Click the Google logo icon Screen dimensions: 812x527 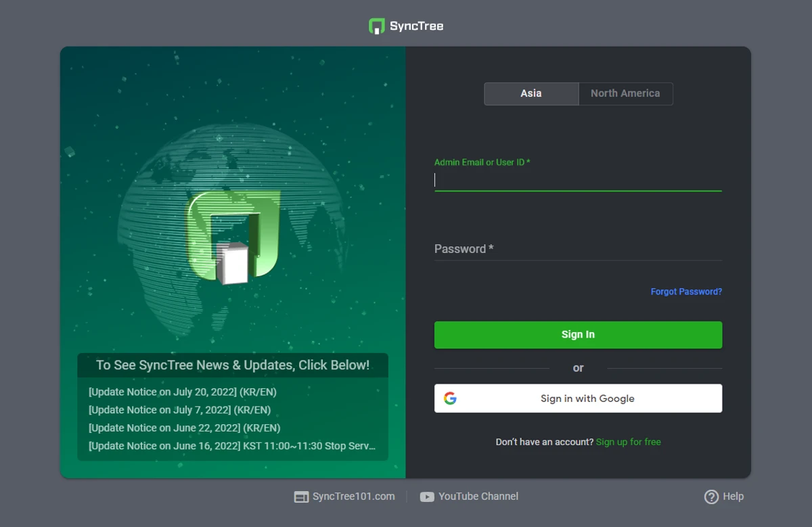(450, 398)
